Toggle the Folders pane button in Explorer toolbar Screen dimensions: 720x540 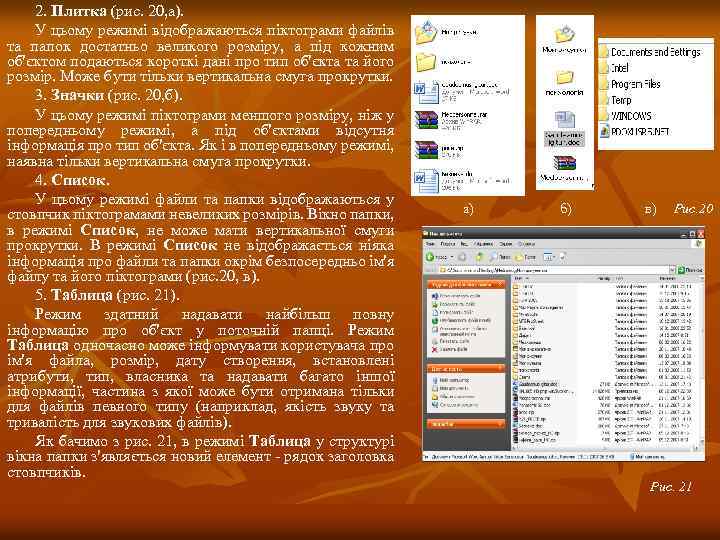pos(525,257)
